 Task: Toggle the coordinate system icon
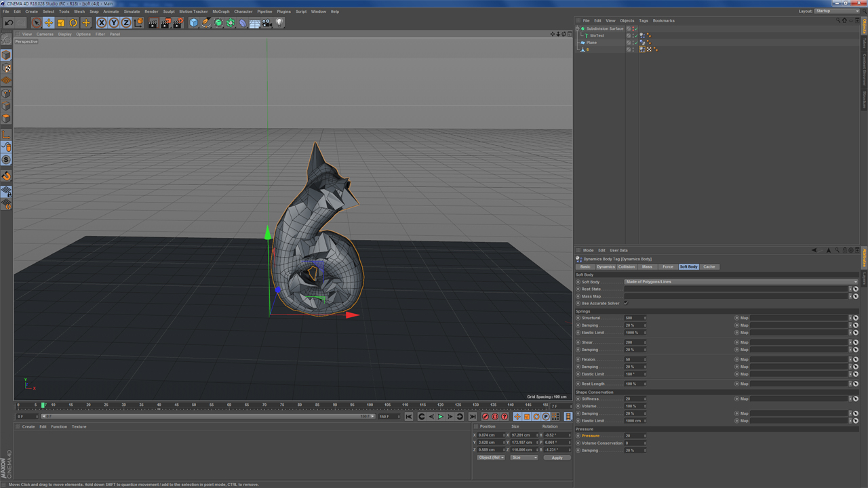tap(138, 23)
